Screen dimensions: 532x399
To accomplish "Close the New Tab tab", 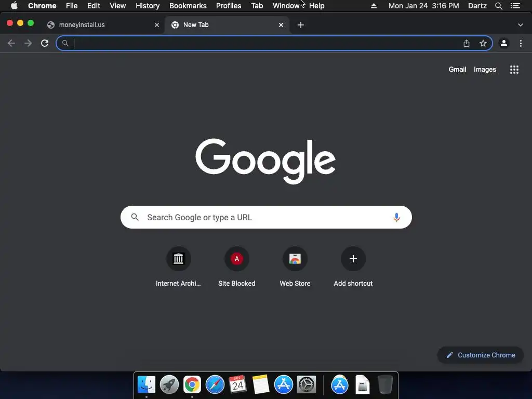I will coord(281,25).
